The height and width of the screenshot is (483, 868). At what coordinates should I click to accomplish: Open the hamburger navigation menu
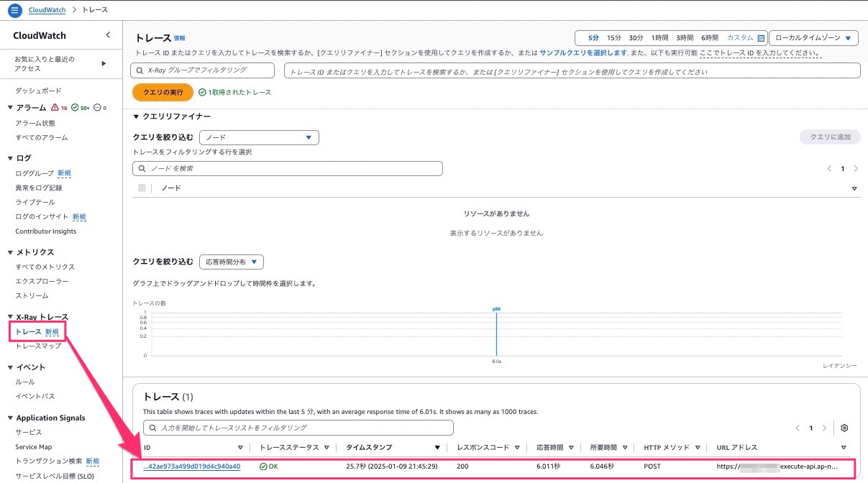click(x=15, y=11)
